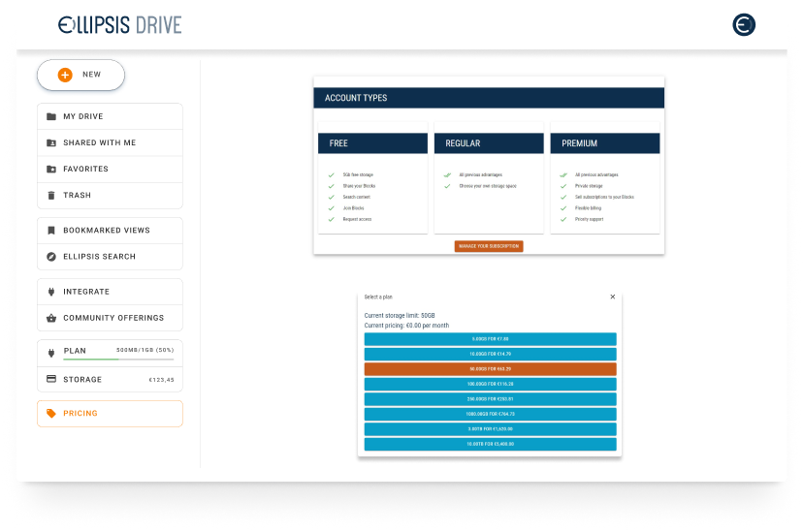This screenshot has width=804, height=532.
Task: Open Ellipsis Search in the sidebar
Action: (110, 257)
